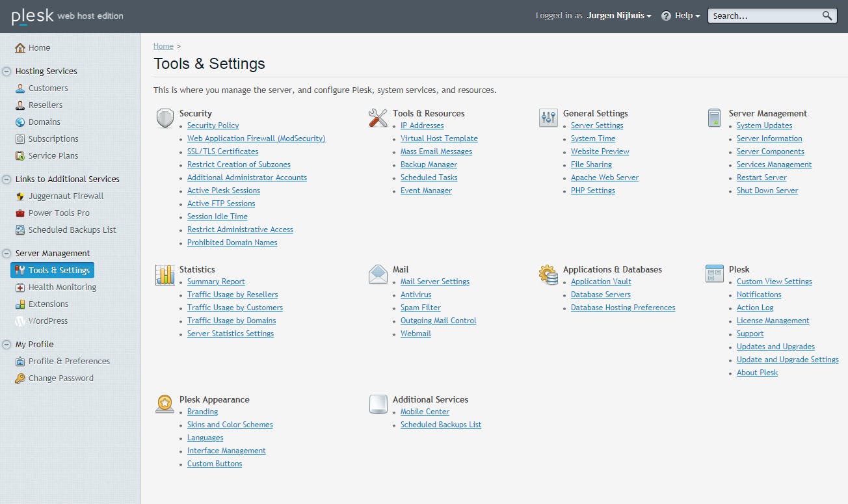Click the Security padlock section icon
Viewport: 848px width, 504px height.
[x=165, y=118]
